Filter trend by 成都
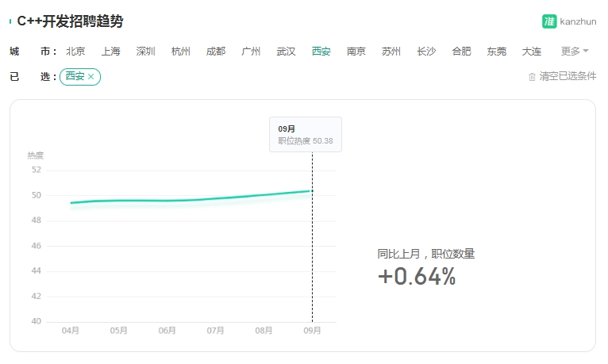 [x=216, y=51]
